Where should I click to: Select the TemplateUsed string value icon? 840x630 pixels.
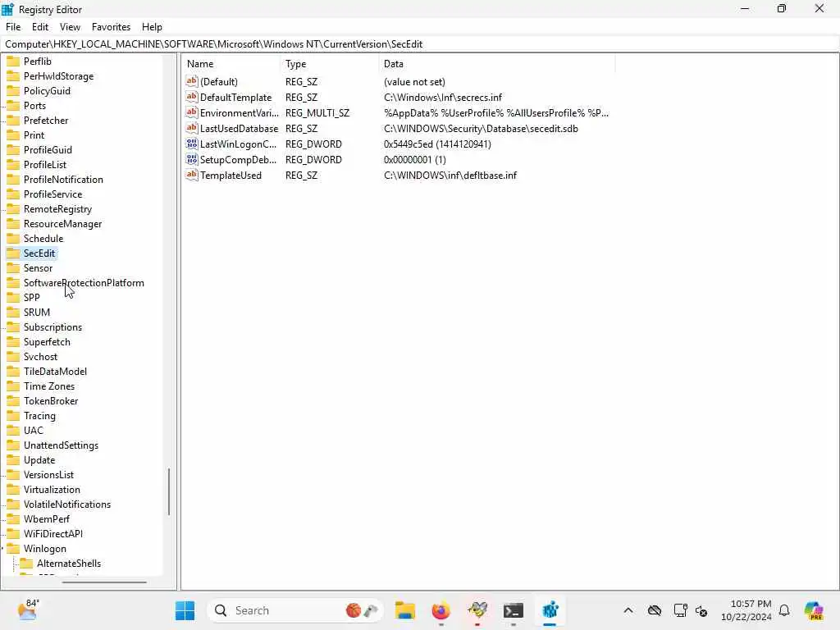click(192, 175)
